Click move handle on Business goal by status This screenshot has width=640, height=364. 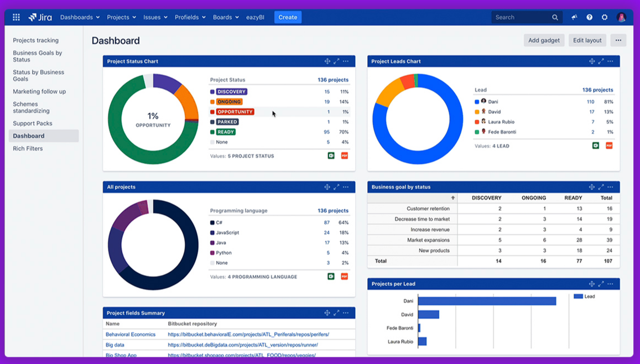coord(592,187)
